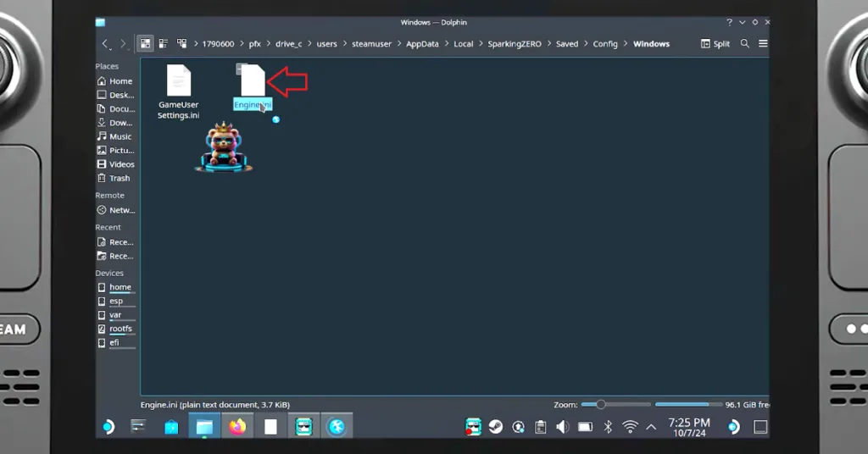Screen dimensions: 868x454
Task: Open Network under Remote section
Action: point(115,209)
